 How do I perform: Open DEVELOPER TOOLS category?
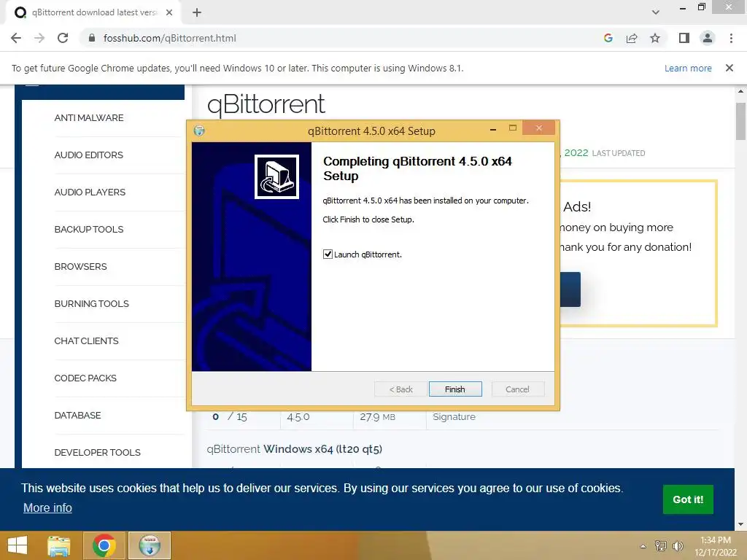click(x=97, y=452)
